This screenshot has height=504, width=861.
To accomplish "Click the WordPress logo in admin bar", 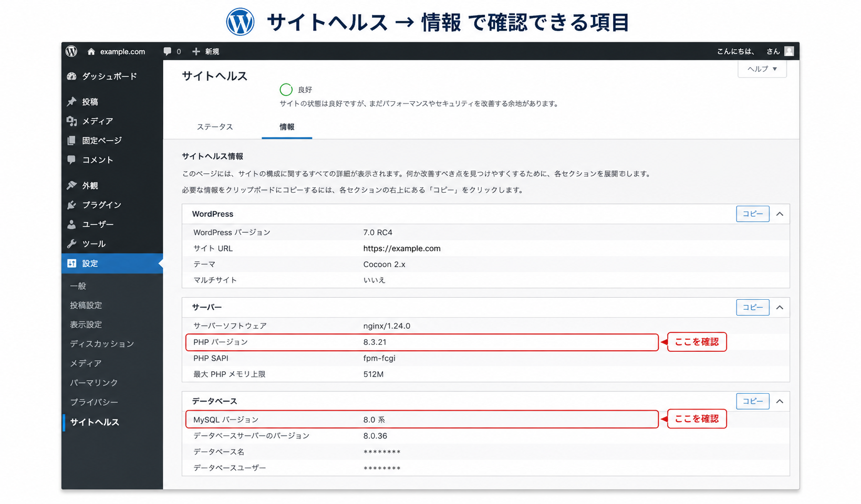I will pyautogui.click(x=71, y=51).
